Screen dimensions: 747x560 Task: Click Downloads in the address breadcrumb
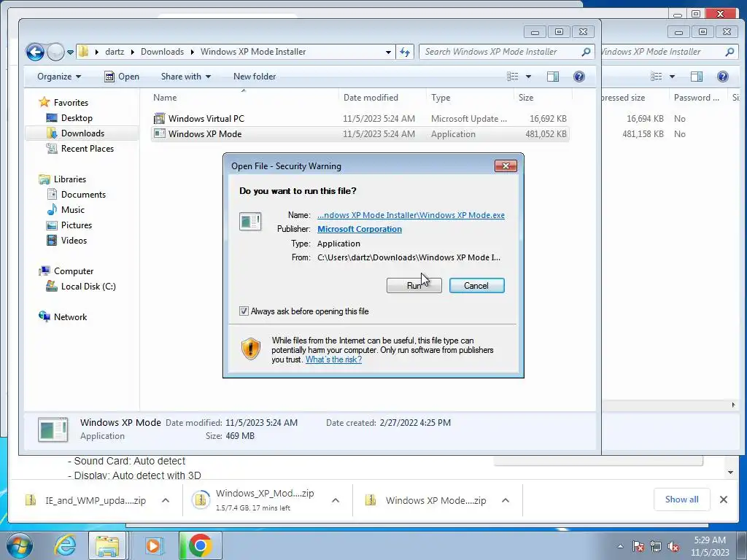(x=162, y=52)
